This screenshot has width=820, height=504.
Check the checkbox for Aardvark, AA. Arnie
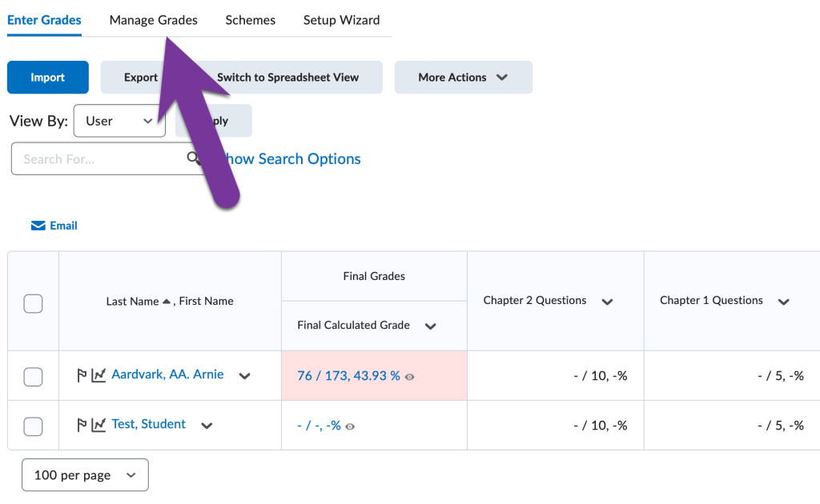(x=32, y=374)
